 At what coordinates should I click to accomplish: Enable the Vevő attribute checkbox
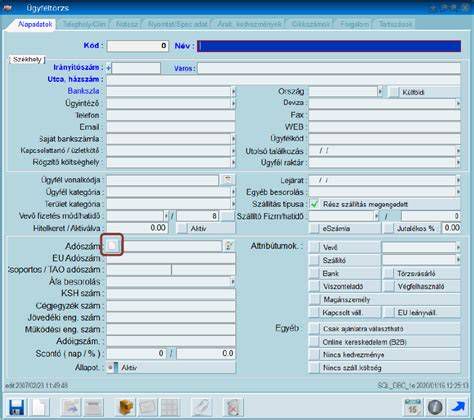click(314, 247)
